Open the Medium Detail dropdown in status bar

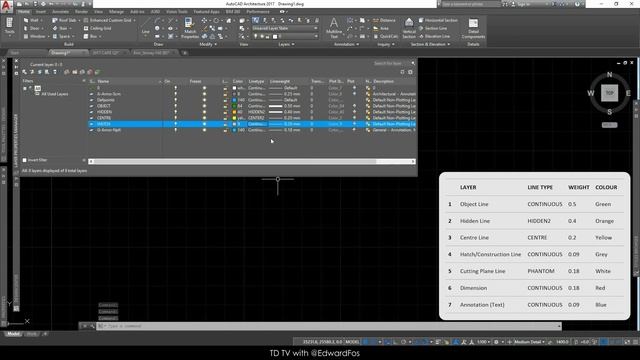pos(529,342)
